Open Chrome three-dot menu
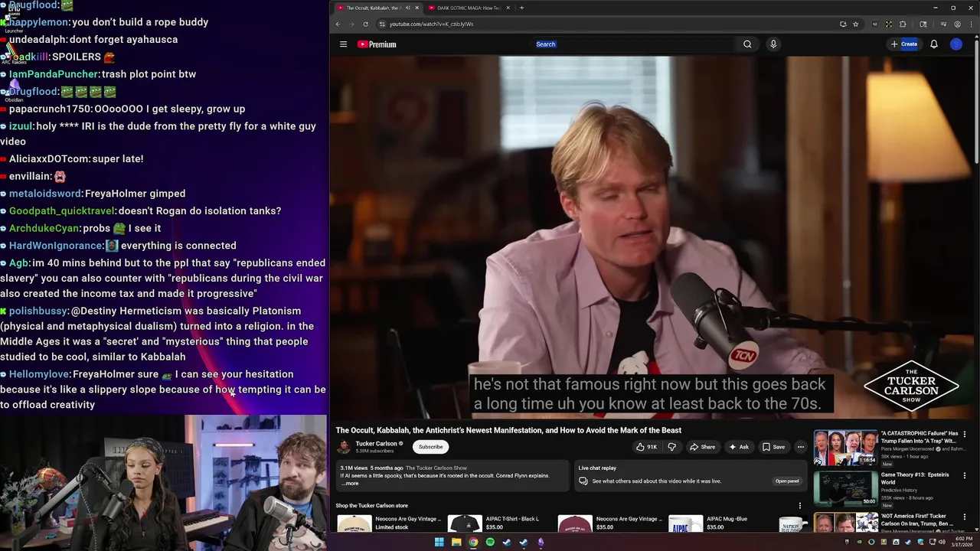The height and width of the screenshot is (551, 980). click(971, 24)
